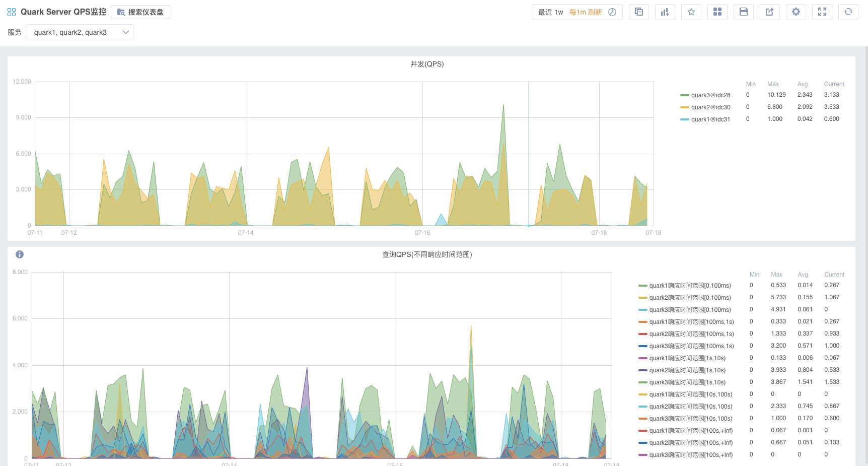Click the 12.000 y-axis label in 并发(QPS) chart
Screen dimensions: 868x466
click(22, 82)
